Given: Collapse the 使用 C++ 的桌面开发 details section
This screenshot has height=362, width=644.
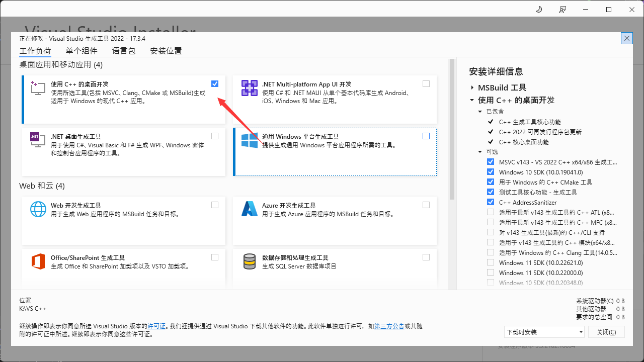Looking at the screenshot, I should tap(472, 100).
